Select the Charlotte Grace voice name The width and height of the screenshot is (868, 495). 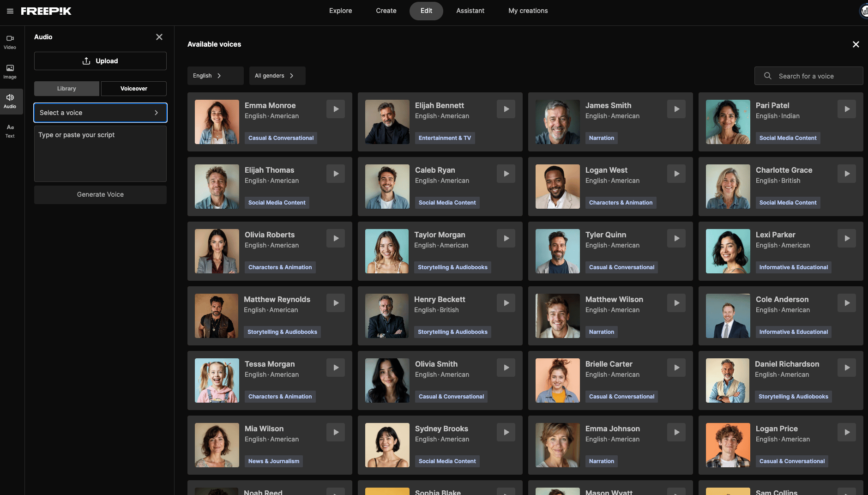coord(784,170)
